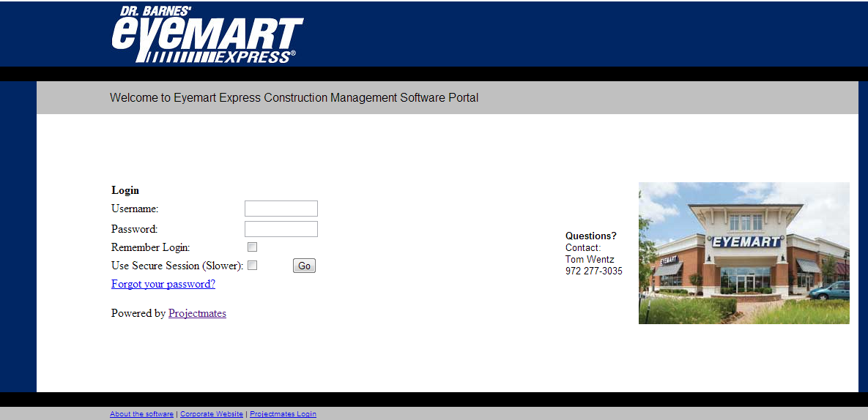Open the Forgot your password link
868x420 pixels.
[x=163, y=284]
